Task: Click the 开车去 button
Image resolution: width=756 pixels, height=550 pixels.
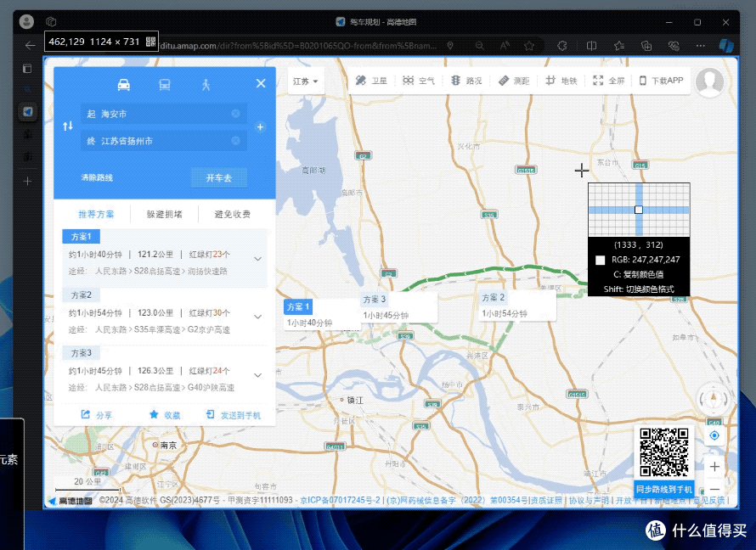Action: pos(219,177)
